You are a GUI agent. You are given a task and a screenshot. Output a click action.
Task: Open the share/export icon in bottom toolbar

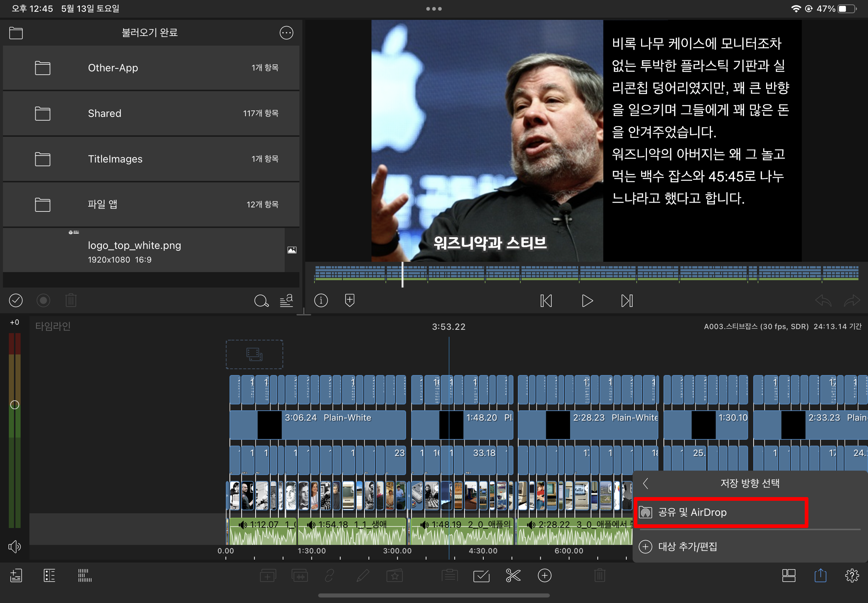tap(820, 575)
